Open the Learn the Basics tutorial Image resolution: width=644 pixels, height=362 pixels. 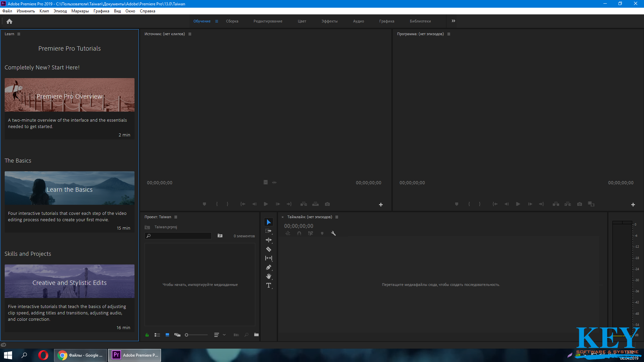pyautogui.click(x=69, y=190)
